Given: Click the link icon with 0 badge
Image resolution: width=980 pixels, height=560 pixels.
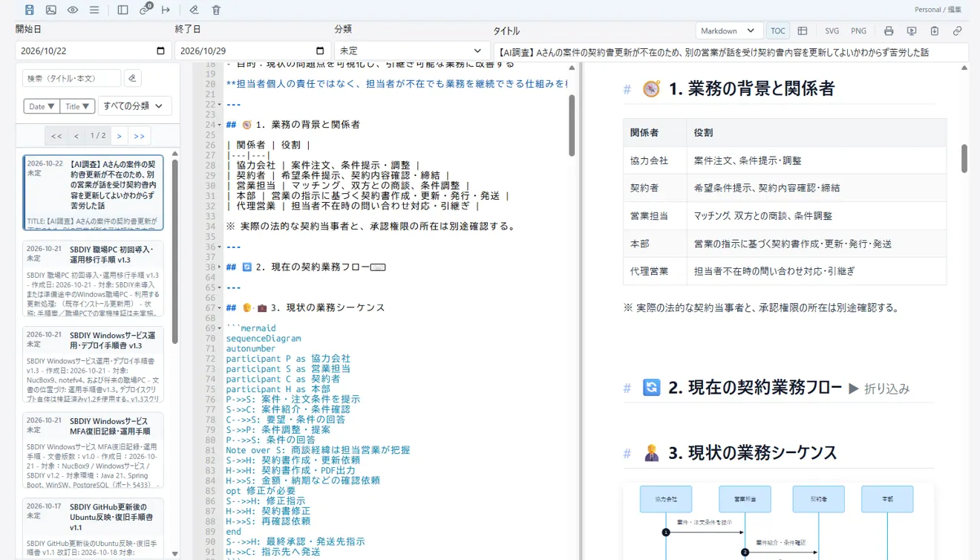Looking at the screenshot, I should tap(146, 10).
